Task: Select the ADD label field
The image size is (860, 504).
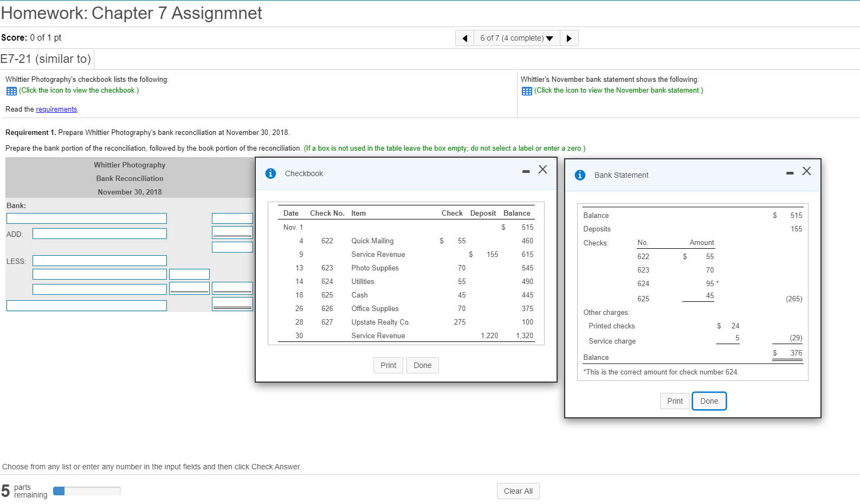Action: 100,234
